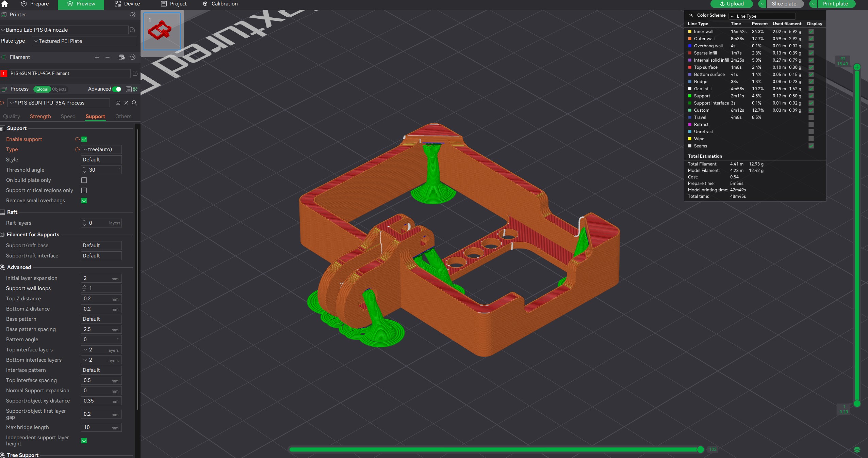Click the Upload button

(732, 4)
